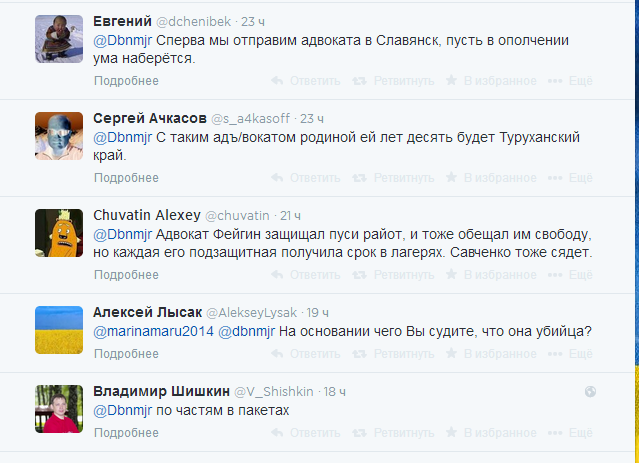Reply to Владимир Шишкин's tweet
The width and height of the screenshot is (639, 463).
point(306,433)
